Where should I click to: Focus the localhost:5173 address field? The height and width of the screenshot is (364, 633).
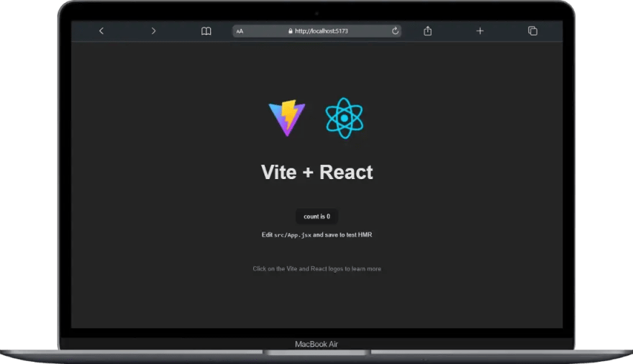[317, 31]
